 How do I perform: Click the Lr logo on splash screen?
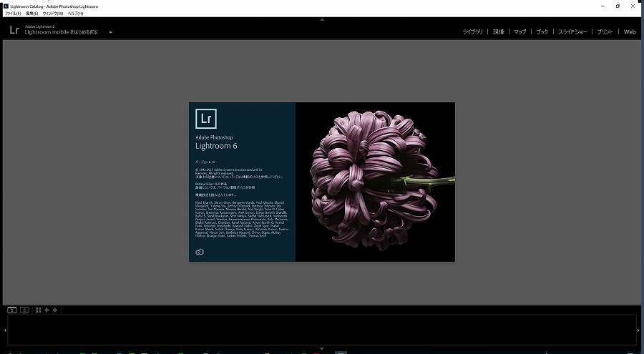point(206,118)
